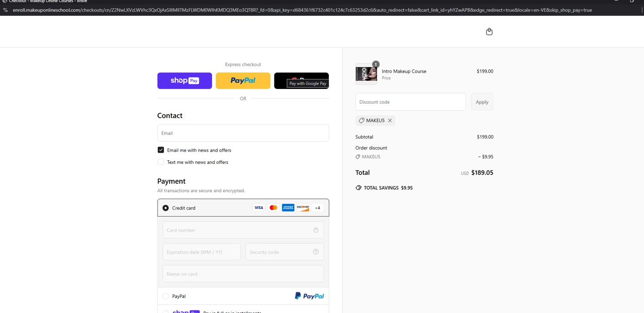Open the Intro Makeup Course thumbnail
Viewport: 644px width, 313px height.
[366, 74]
